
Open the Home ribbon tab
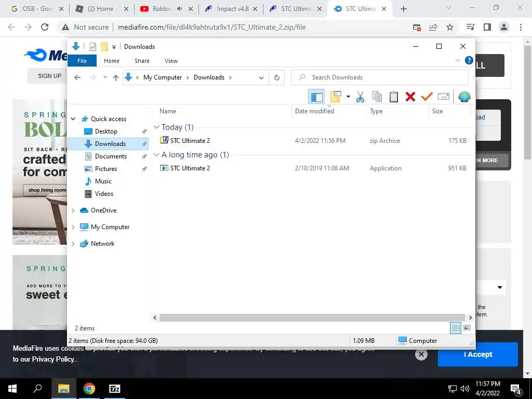click(x=112, y=61)
